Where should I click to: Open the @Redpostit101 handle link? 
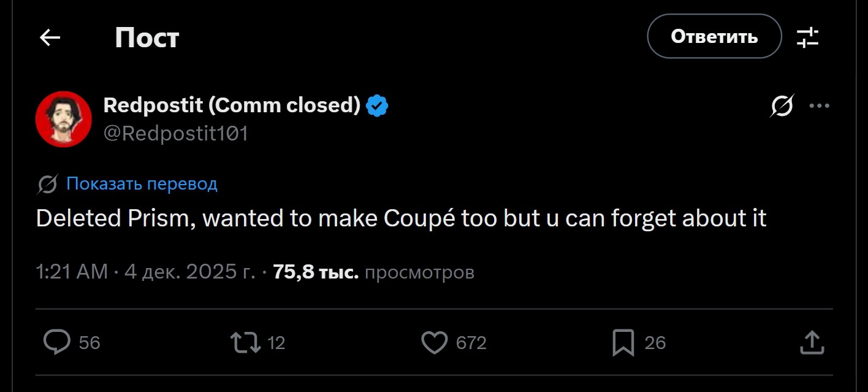[175, 133]
